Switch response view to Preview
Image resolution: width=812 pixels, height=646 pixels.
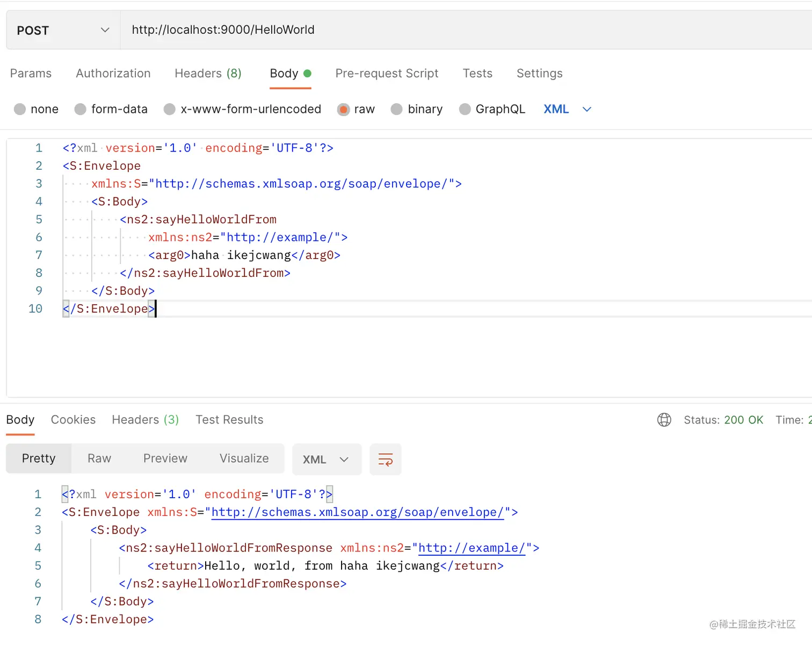pyautogui.click(x=165, y=458)
